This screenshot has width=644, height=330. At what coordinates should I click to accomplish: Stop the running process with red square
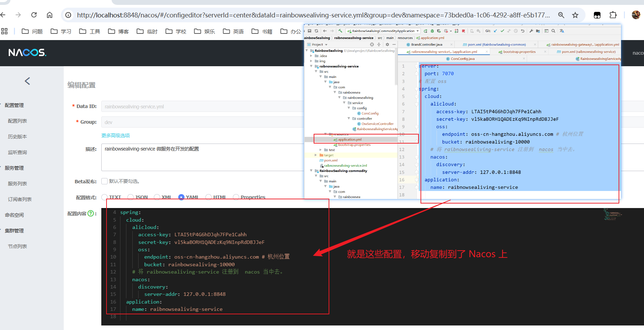(463, 31)
